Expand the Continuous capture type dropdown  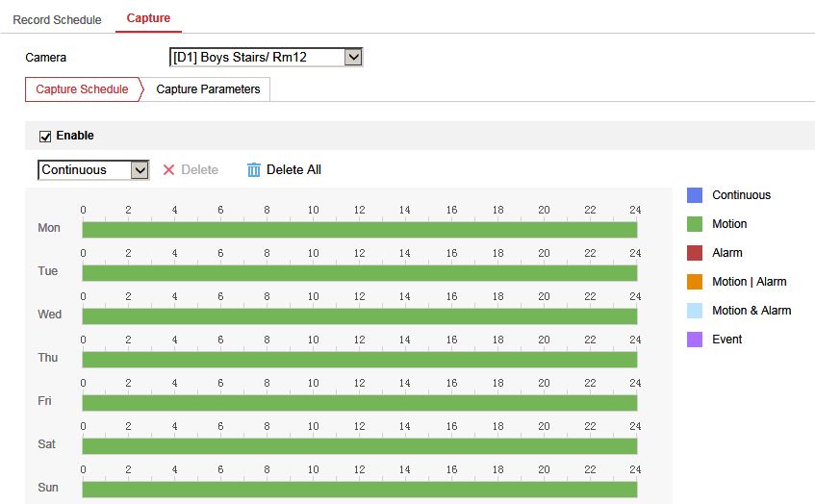pos(93,170)
